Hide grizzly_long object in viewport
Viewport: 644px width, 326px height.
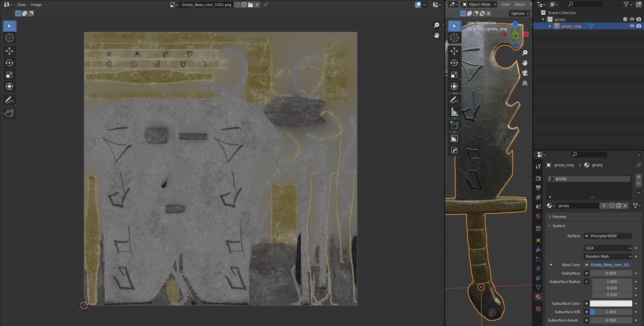tap(632, 26)
